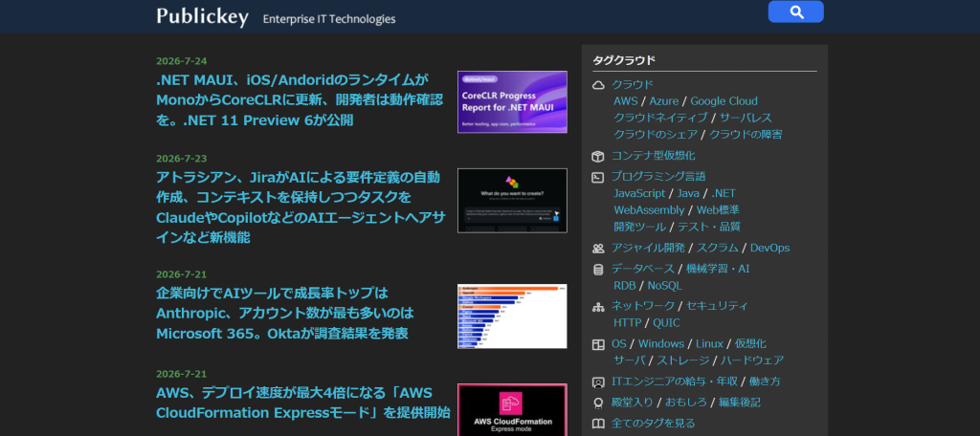Select the QUIC tag

pos(667,323)
